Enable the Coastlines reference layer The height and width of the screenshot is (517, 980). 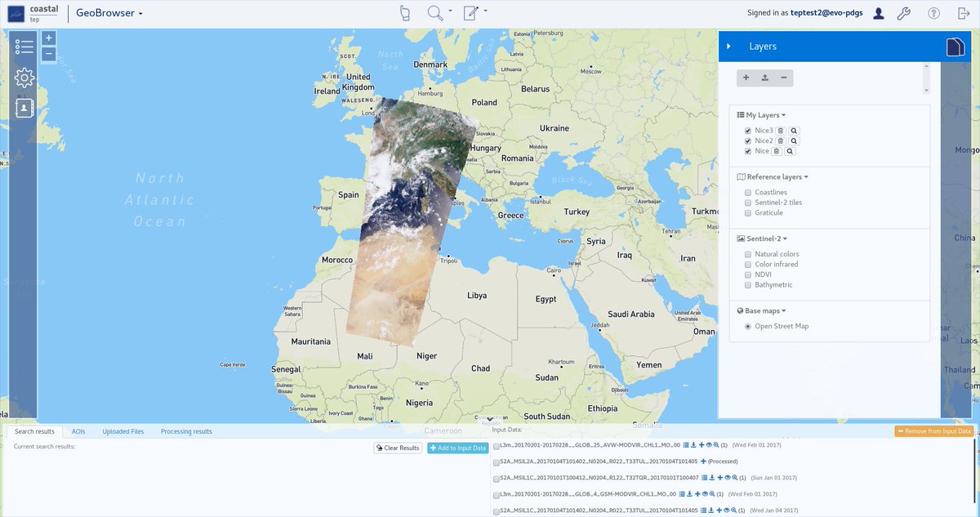748,193
